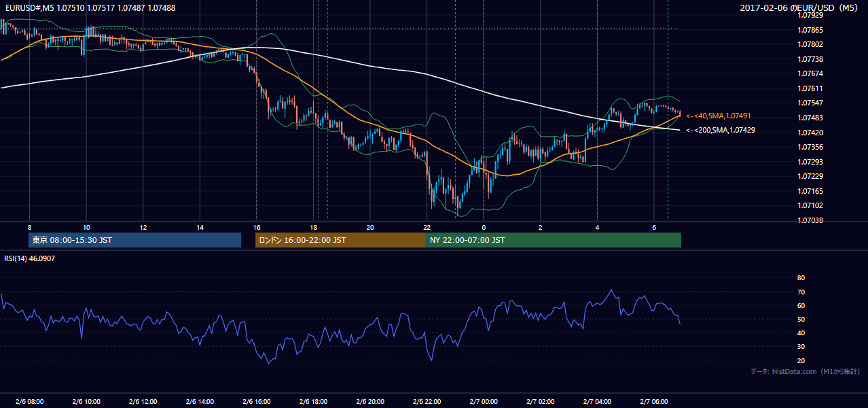
Task: Click the 40 SMA label 1.07491
Action: pos(719,116)
